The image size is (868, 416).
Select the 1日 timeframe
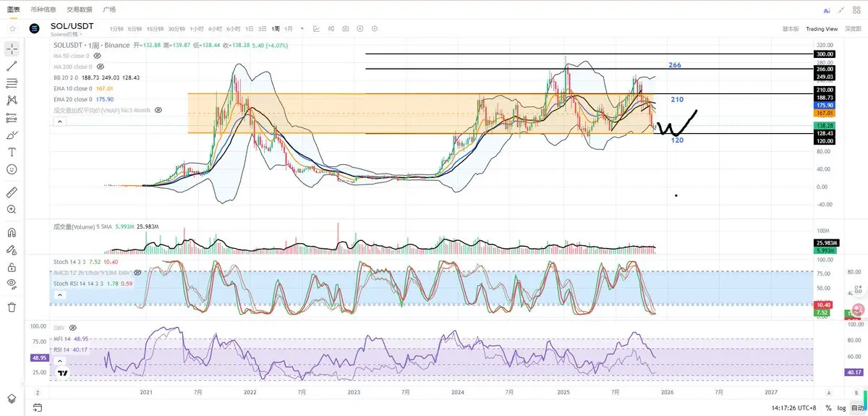[250, 28]
